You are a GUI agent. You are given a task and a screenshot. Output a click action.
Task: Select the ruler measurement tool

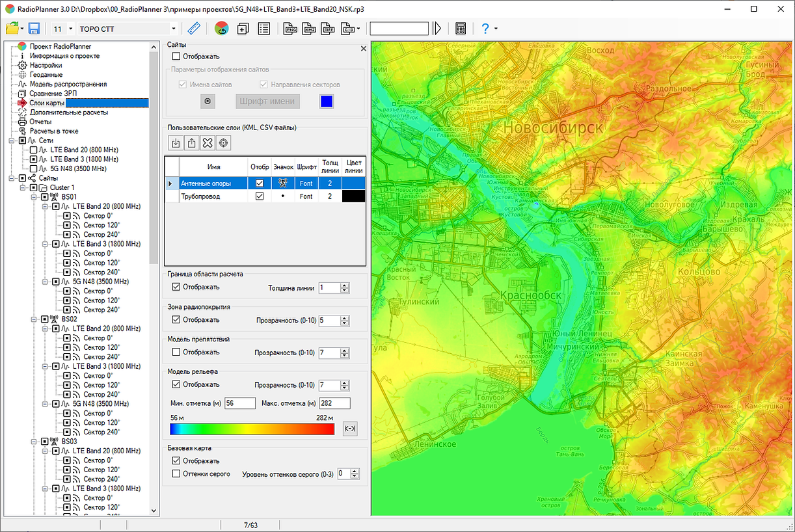[193, 29]
